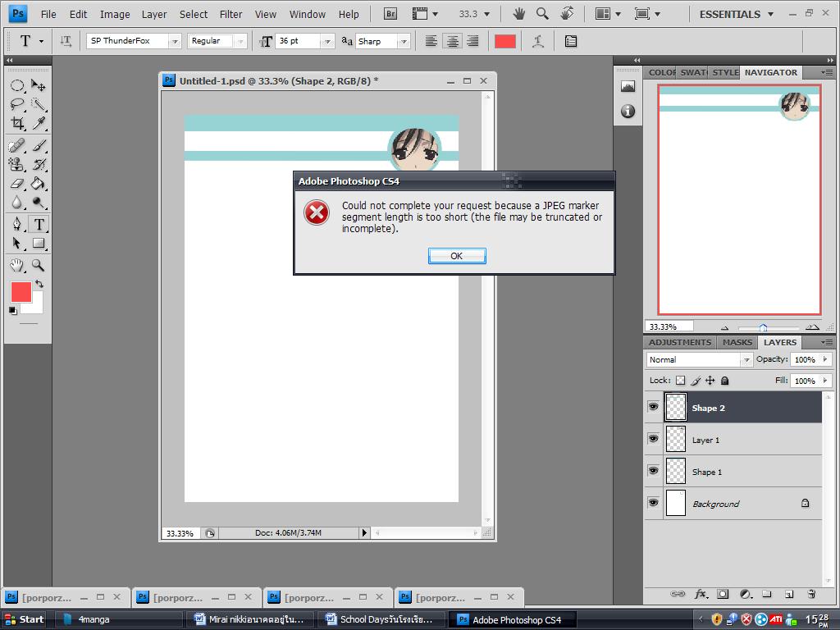Select the Hand tool in toolbox

[17, 265]
